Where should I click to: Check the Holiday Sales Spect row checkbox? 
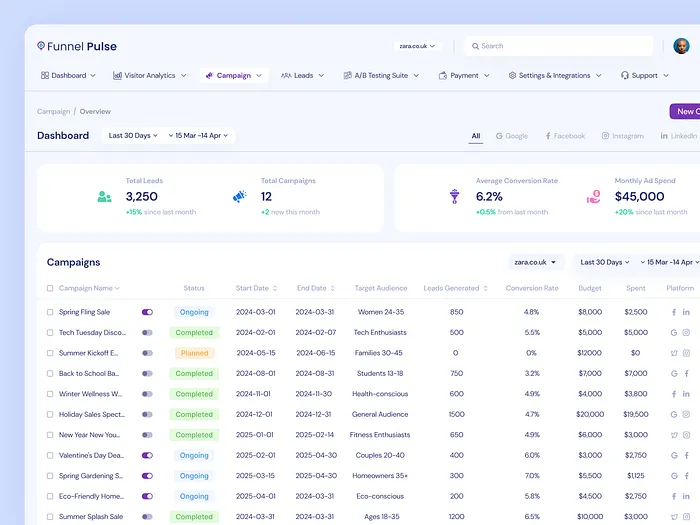[x=50, y=414]
